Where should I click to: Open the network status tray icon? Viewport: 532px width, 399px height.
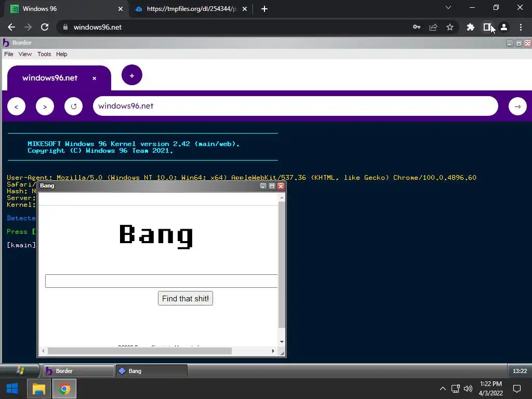coord(455,389)
